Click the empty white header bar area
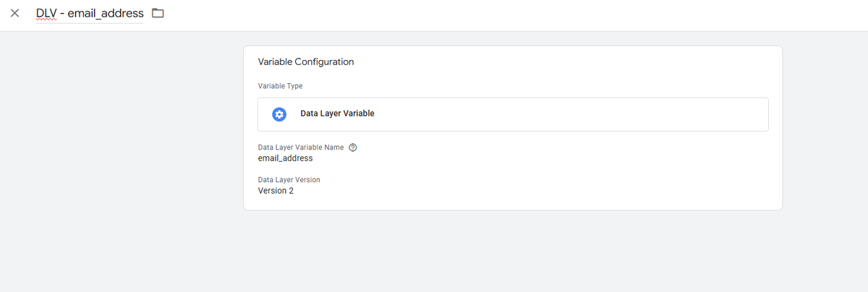 (506, 14)
